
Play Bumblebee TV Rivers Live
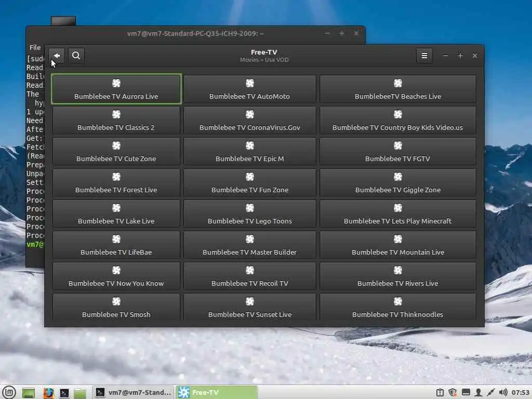pyautogui.click(x=397, y=276)
